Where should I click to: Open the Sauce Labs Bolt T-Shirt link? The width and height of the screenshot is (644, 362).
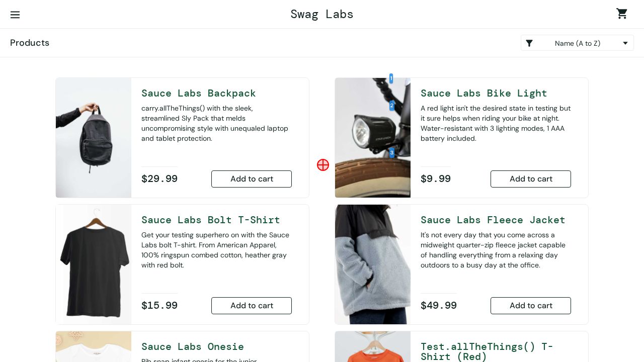(x=210, y=220)
